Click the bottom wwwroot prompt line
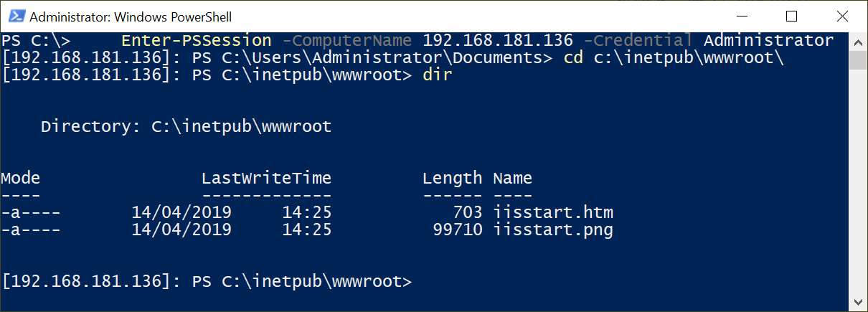This screenshot has height=312, width=868. click(207, 282)
